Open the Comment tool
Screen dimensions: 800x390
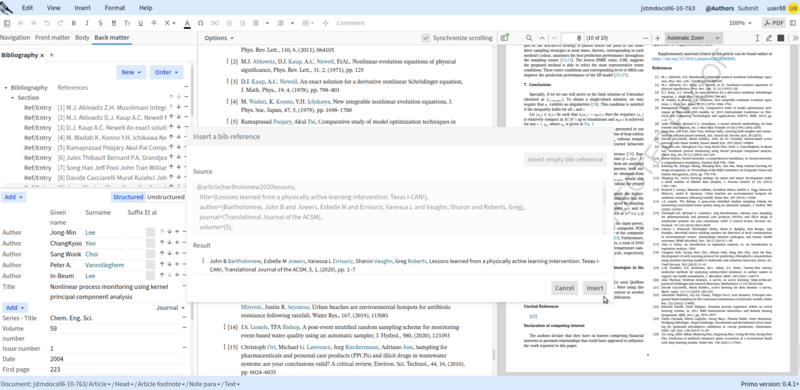350,23
